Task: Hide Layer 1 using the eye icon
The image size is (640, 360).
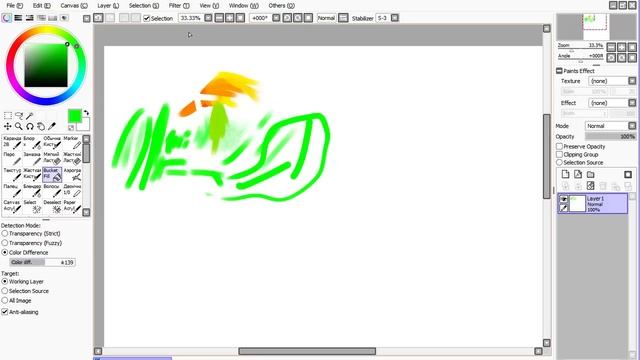Action: pyautogui.click(x=564, y=199)
